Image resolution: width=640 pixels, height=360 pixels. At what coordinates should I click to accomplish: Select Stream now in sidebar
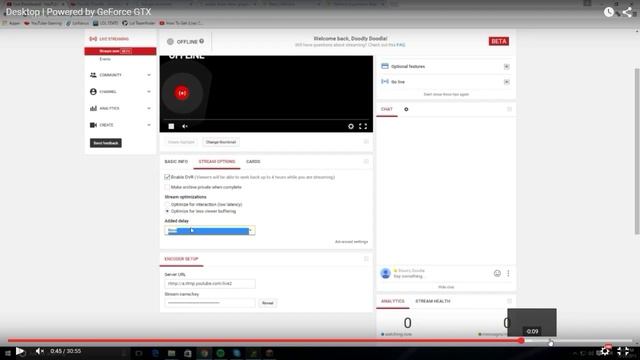click(x=120, y=51)
